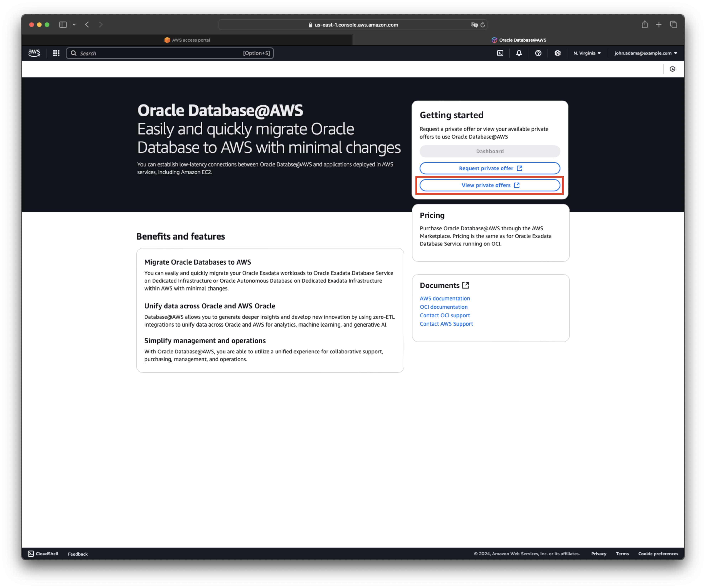The width and height of the screenshot is (706, 588).
Task: Open the Services grid menu
Action: [x=56, y=53]
